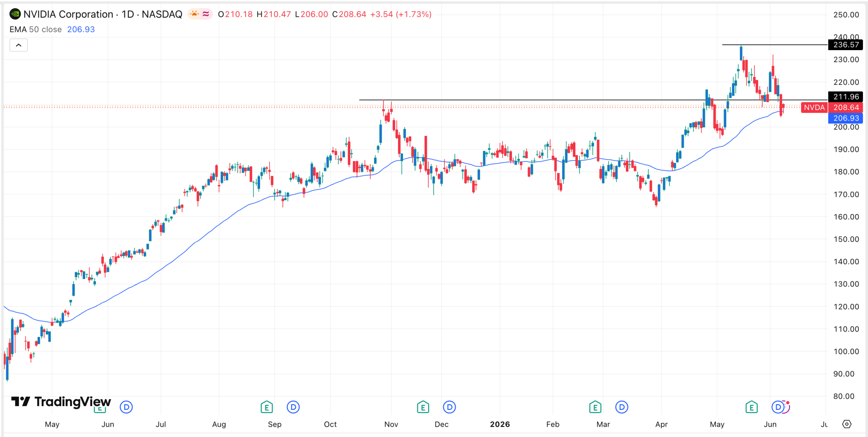This screenshot has width=868, height=437.
Task: Click the Oct label on the time axis
Action: pyautogui.click(x=330, y=424)
